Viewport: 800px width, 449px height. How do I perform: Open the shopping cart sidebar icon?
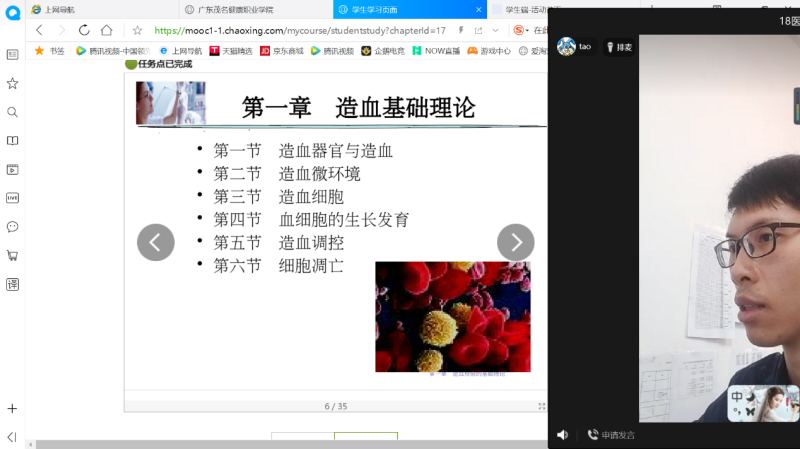coord(12,255)
